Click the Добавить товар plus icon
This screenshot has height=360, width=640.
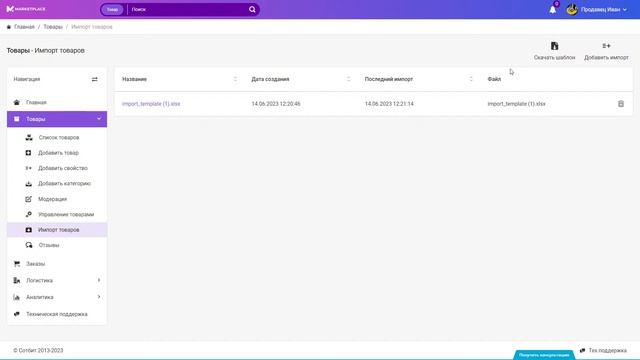coord(28,153)
